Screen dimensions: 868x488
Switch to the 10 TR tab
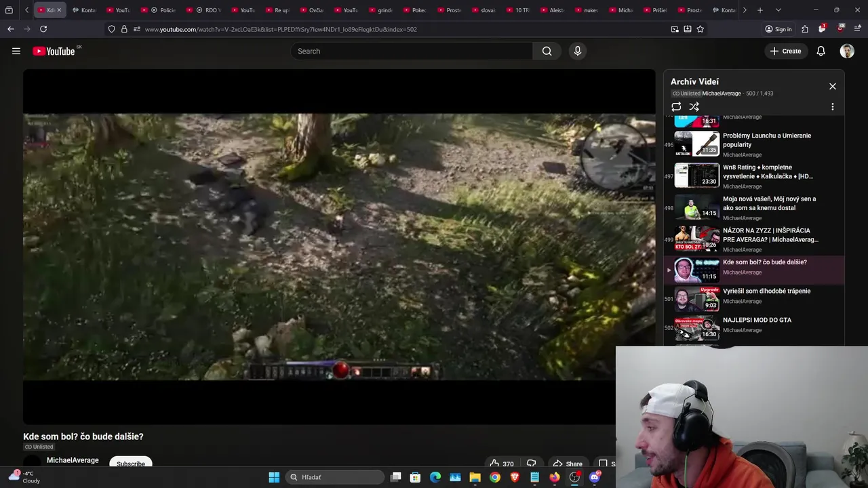(x=517, y=10)
